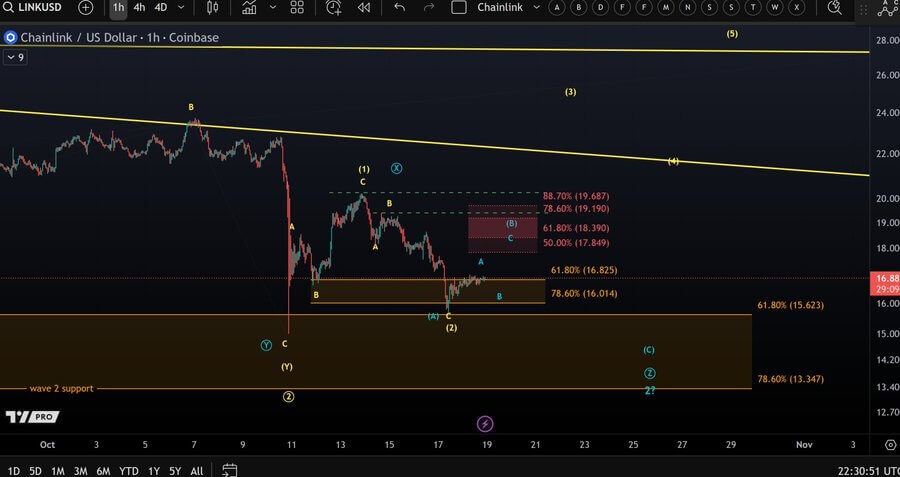Open chart settings gear near time axis
The image size is (900, 477).
(890, 444)
